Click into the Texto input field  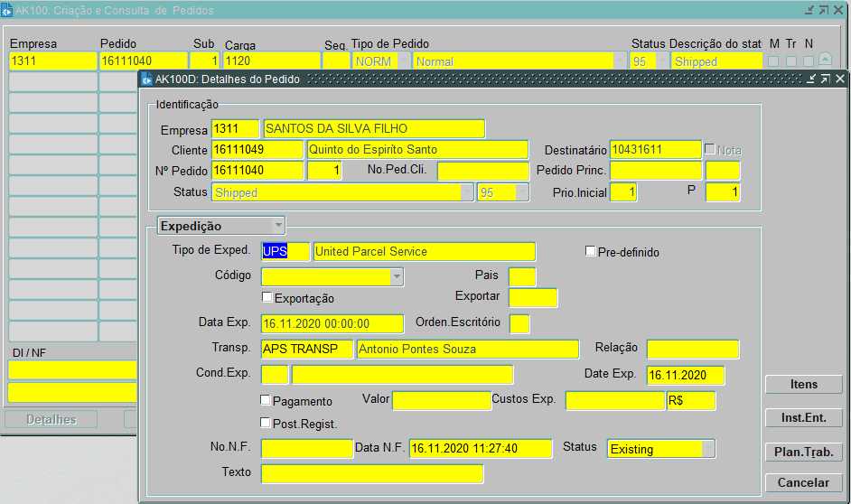pyautogui.click(x=371, y=473)
